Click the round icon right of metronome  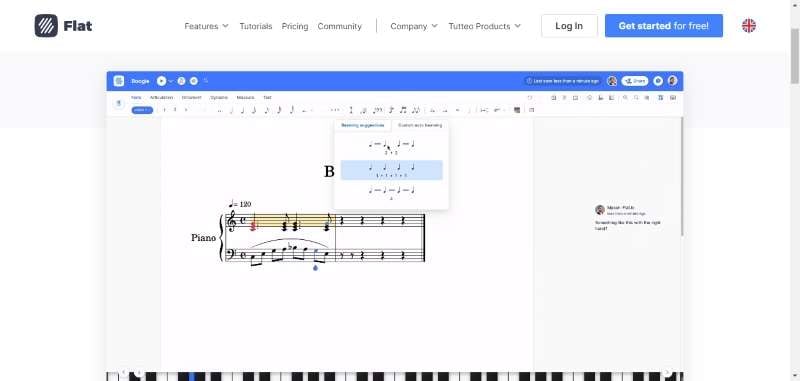point(194,81)
